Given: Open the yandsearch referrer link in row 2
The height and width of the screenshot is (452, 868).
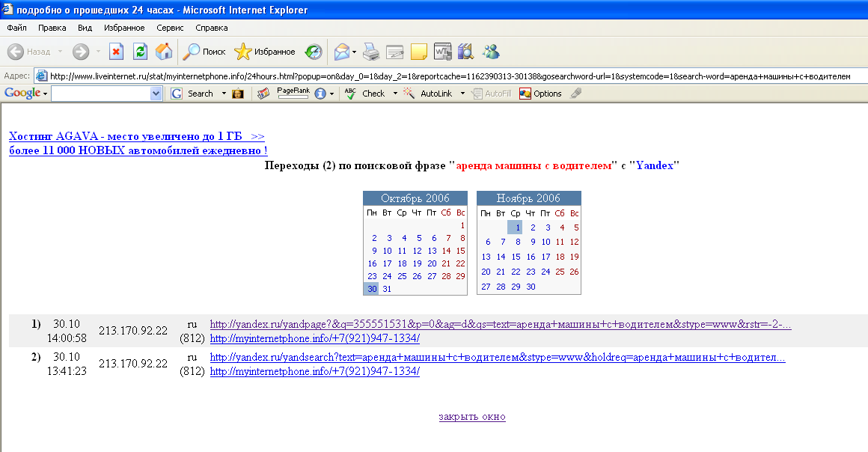Looking at the screenshot, I should coord(498,357).
